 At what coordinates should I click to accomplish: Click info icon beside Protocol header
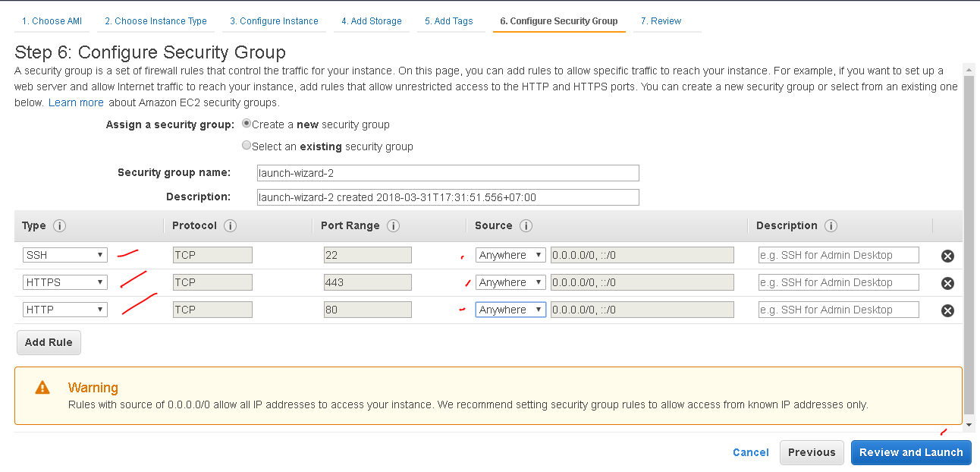231,226
